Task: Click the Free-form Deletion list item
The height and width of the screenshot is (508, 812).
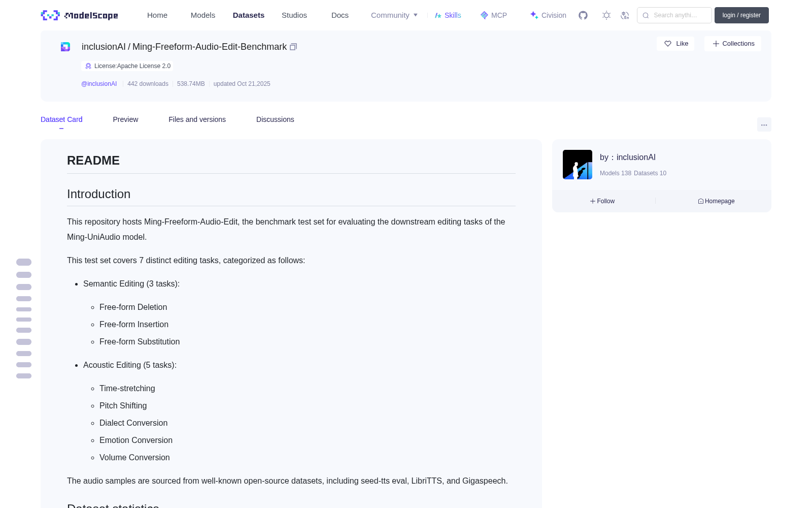Action: click(133, 307)
